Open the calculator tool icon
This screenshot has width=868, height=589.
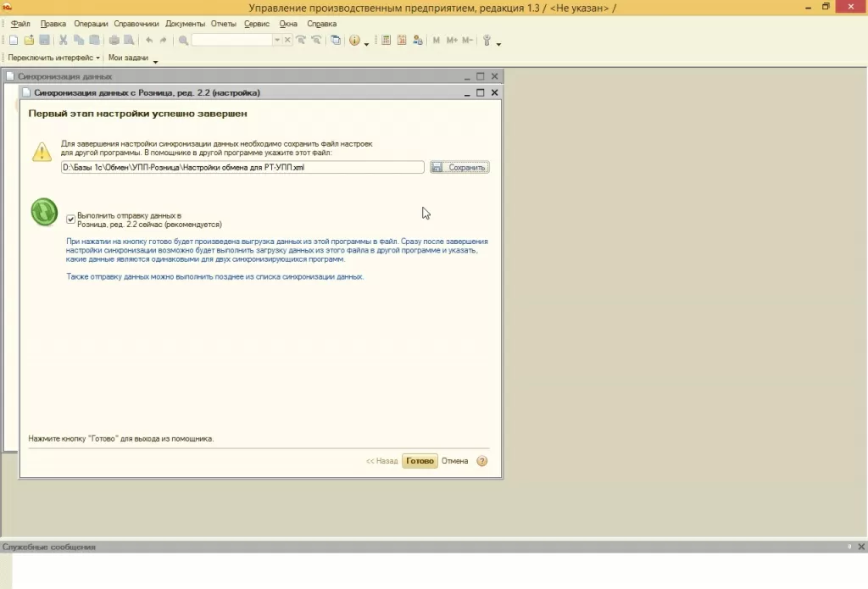tap(387, 41)
